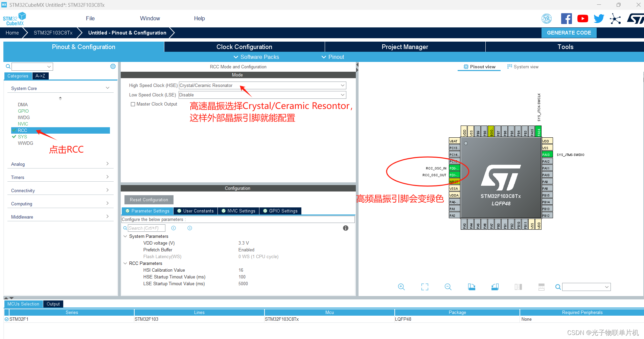Select NVIC in System Core list
This screenshot has height=339, width=644.
coord(23,124)
